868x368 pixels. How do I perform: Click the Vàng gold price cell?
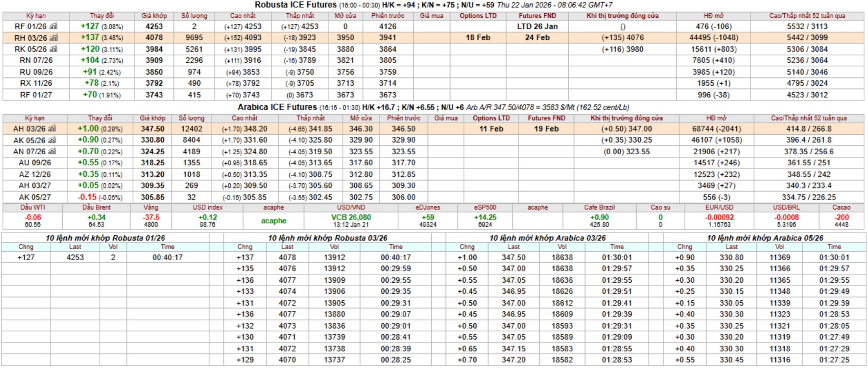pyautogui.click(x=151, y=216)
